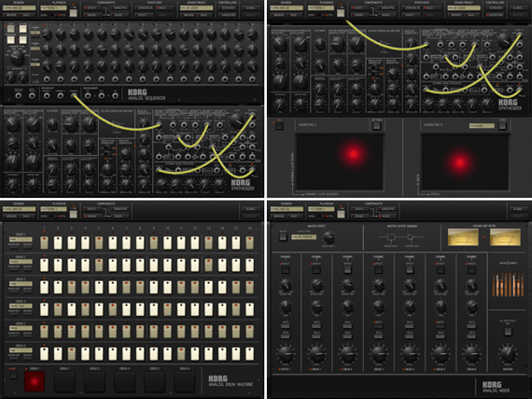The width and height of the screenshot is (532, 399).
Task: Toggle step 1 on the Drum 1 row
Action: (x=44, y=243)
